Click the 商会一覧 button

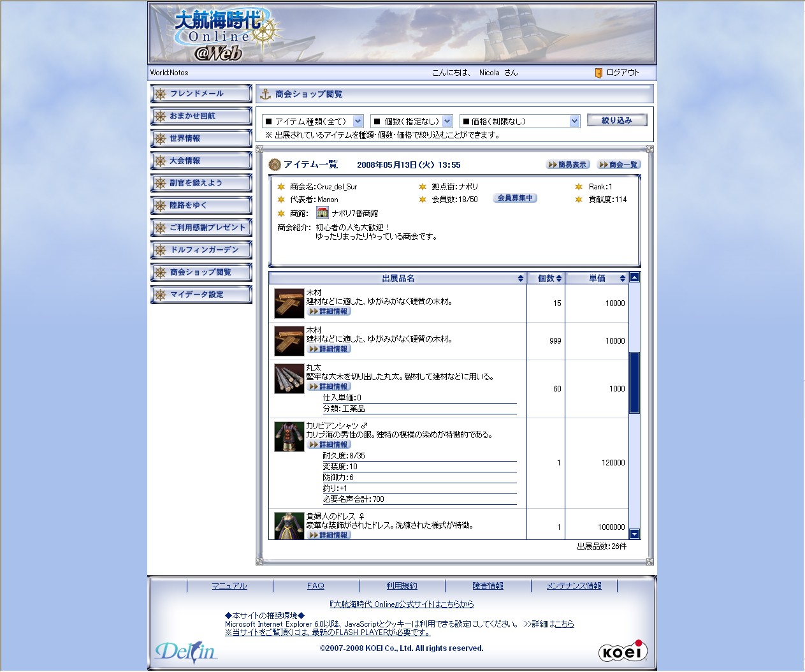pos(619,164)
